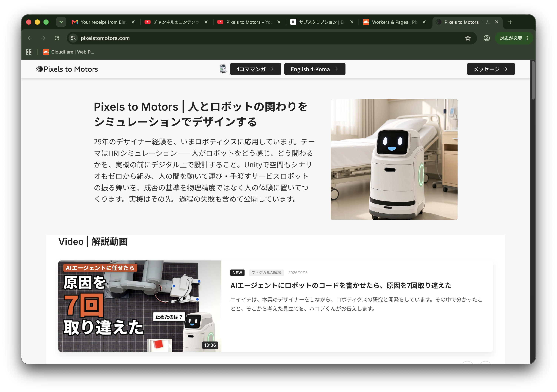
Task: Close the Workers & Pages tab
Action: tap(424, 22)
